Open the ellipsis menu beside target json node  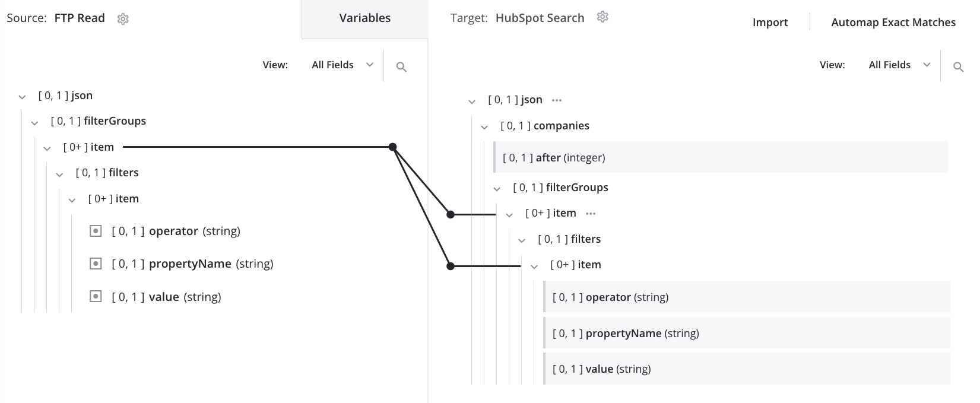(x=556, y=100)
